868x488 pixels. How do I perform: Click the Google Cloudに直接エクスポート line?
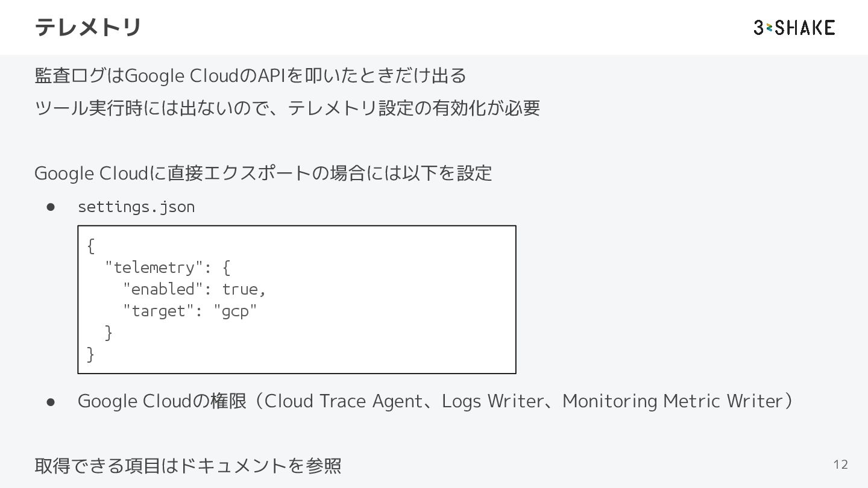(x=263, y=174)
